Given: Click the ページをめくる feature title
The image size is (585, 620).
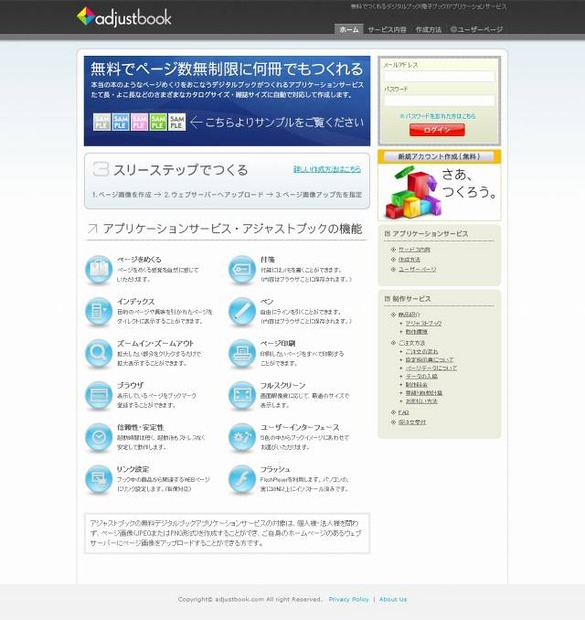Looking at the screenshot, I should (139, 259).
